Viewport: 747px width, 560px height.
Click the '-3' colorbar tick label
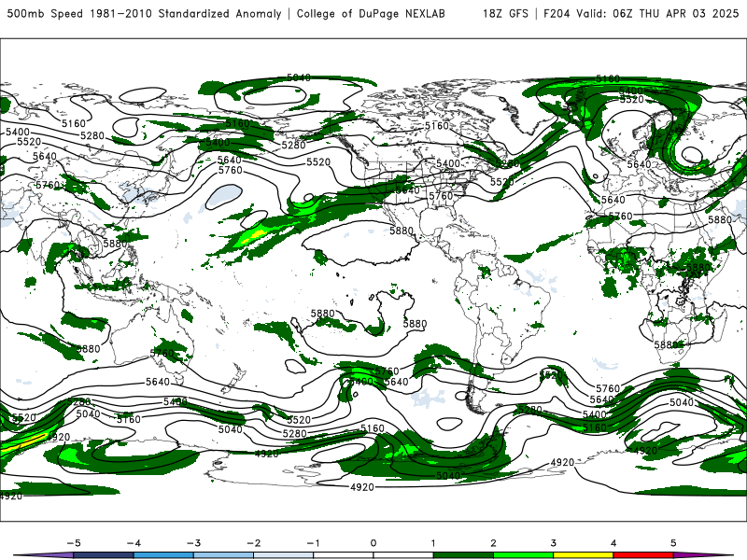193,543
